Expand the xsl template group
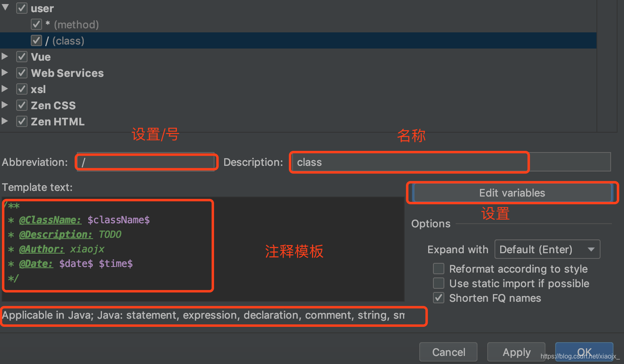The height and width of the screenshot is (364, 624). [5, 89]
